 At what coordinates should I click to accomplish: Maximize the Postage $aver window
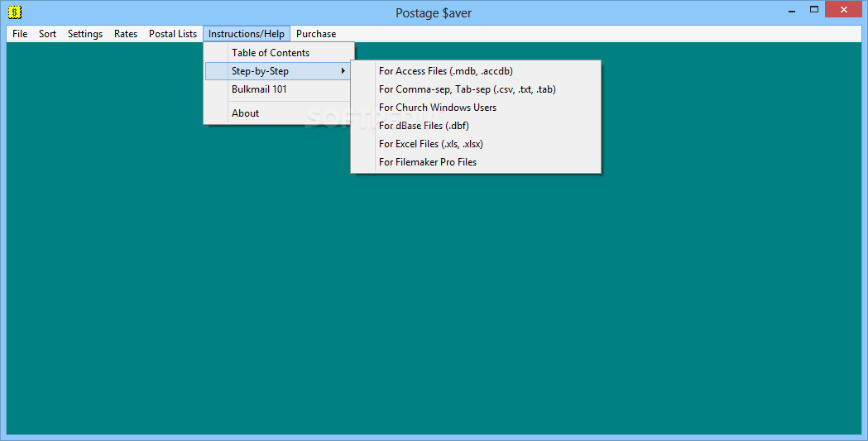[813, 9]
